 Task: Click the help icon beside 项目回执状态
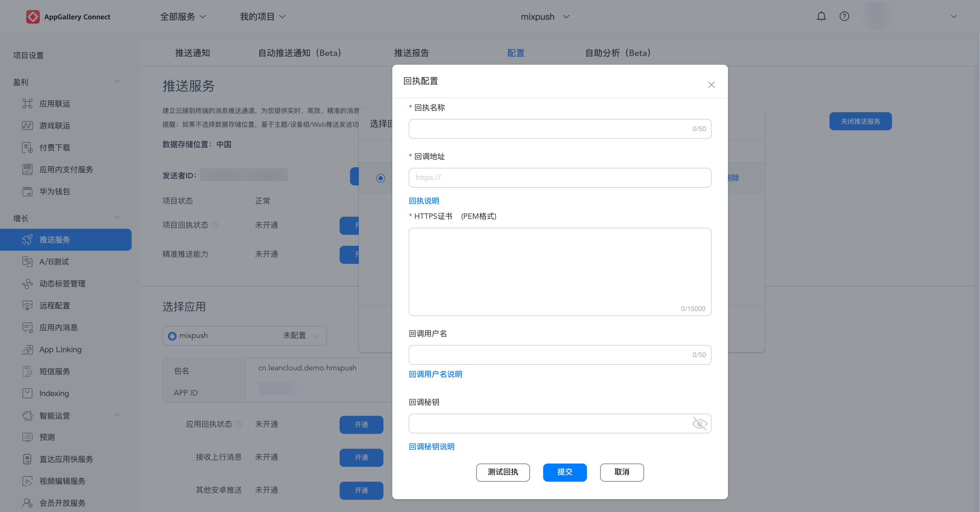[215, 225]
